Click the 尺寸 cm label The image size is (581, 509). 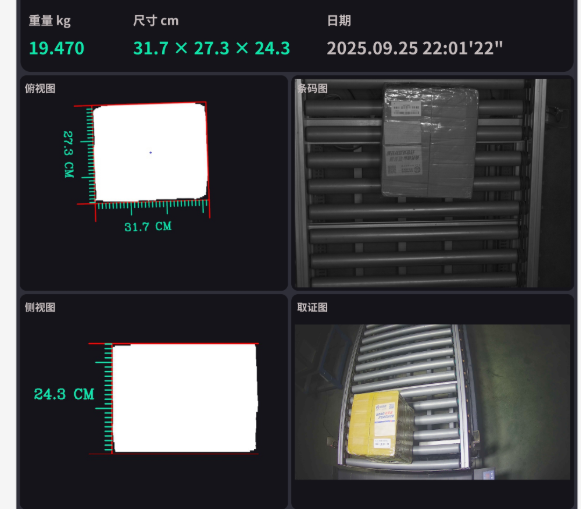[x=156, y=21]
